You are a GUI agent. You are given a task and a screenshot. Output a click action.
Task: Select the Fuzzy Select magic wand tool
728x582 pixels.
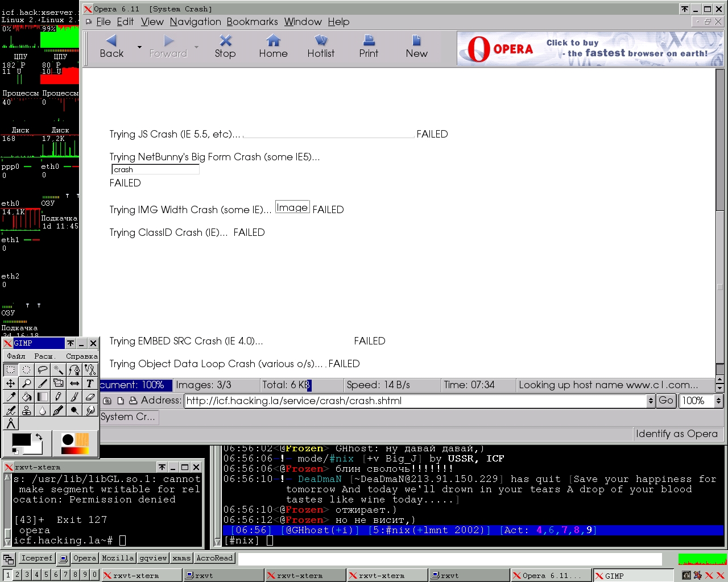58,369
